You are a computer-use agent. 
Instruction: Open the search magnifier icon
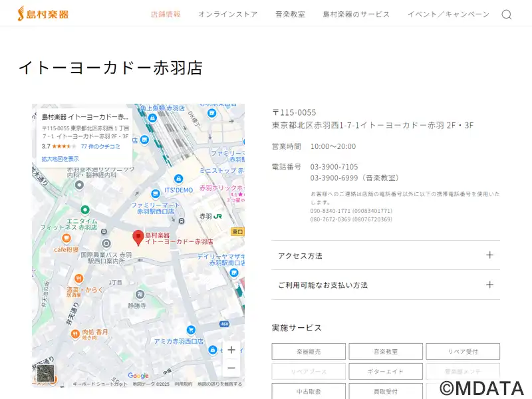[507, 15]
